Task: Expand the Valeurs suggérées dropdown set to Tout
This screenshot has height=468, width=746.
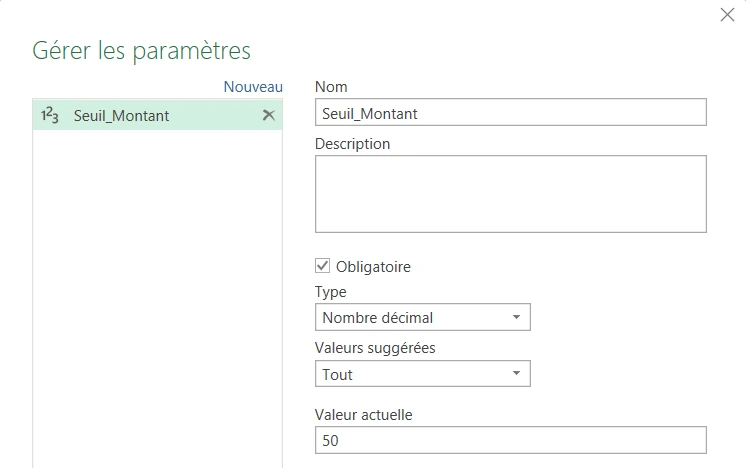Action: (422, 374)
